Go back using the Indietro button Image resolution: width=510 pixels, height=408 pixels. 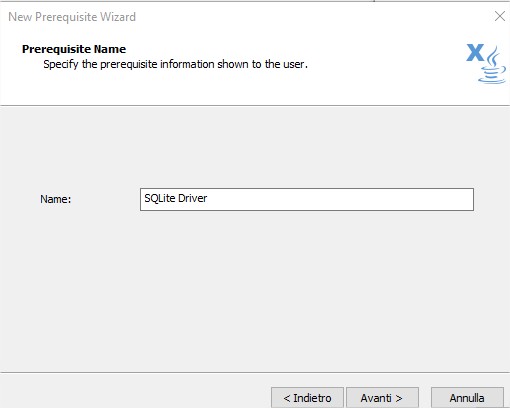coord(307,398)
